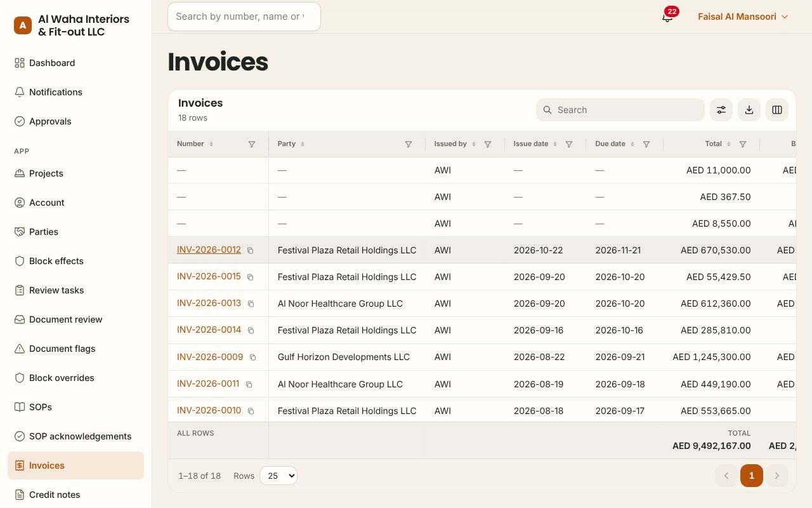Screen dimensions: 812x508
Task: Go to Dashboard in sidebar
Action: [x=76, y=63]
